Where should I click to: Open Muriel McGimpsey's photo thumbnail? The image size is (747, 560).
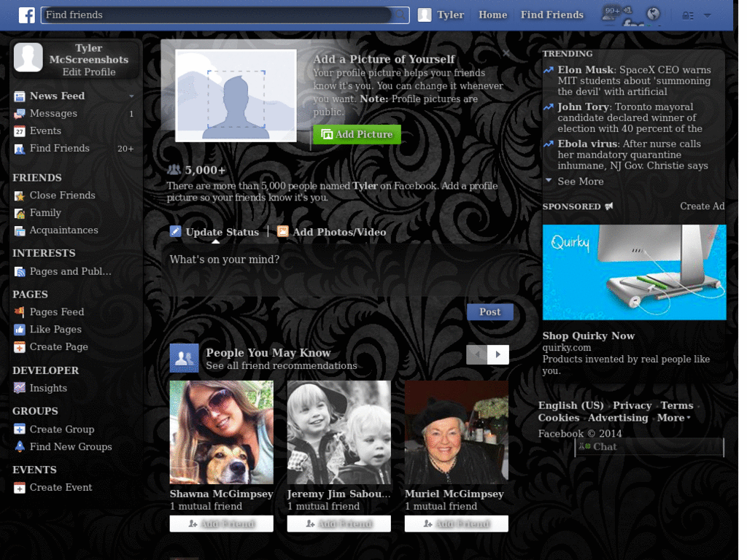tap(457, 432)
